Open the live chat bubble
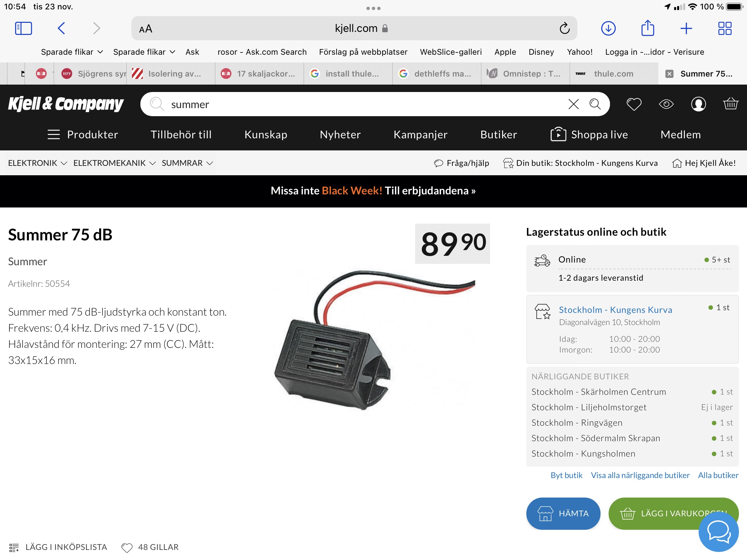Viewport: 747px width, 560px height. [x=718, y=532]
